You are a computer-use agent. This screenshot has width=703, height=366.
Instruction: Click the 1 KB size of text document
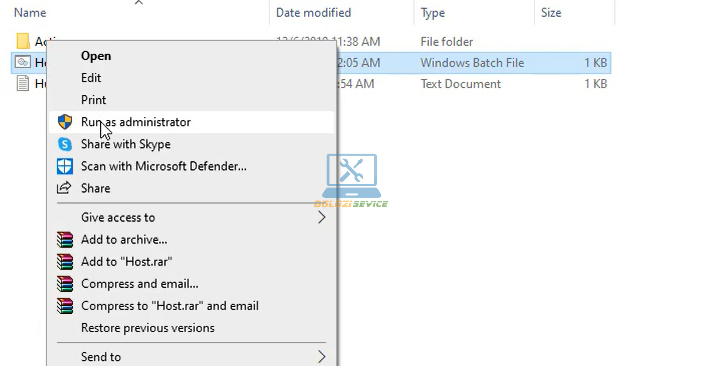[596, 84]
